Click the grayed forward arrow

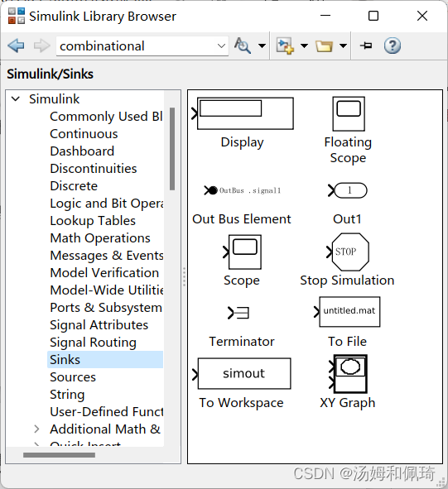42,46
